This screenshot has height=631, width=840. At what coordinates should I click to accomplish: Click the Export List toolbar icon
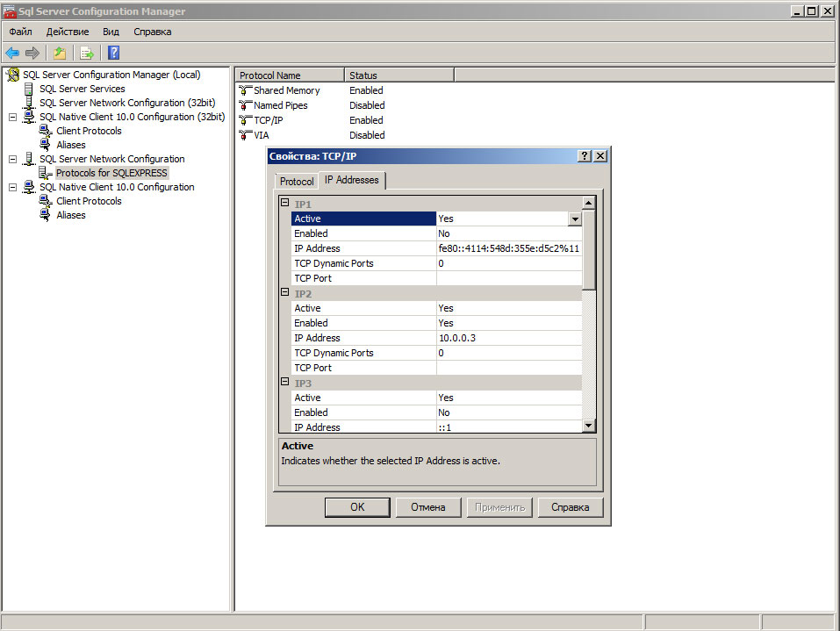[x=87, y=53]
